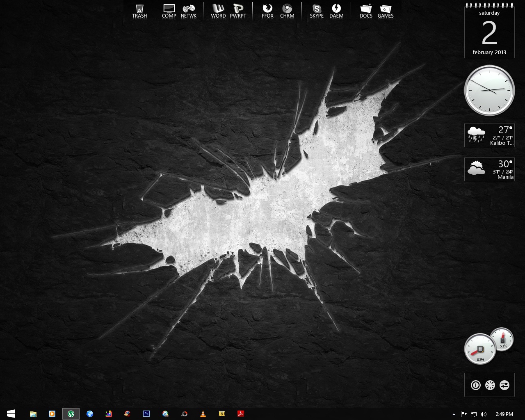This screenshot has width=525, height=420.
Task: Open the volume speaker tray icon
Action: (x=484, y=414)
